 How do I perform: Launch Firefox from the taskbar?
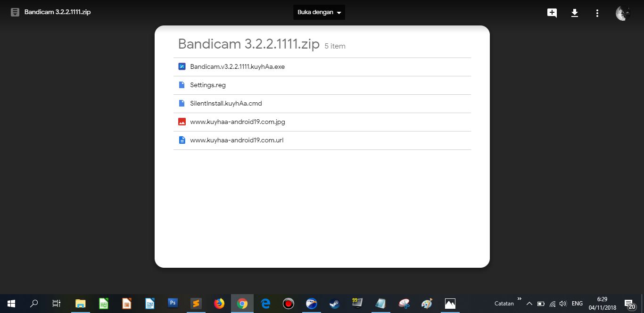click(x=219, y=304)
